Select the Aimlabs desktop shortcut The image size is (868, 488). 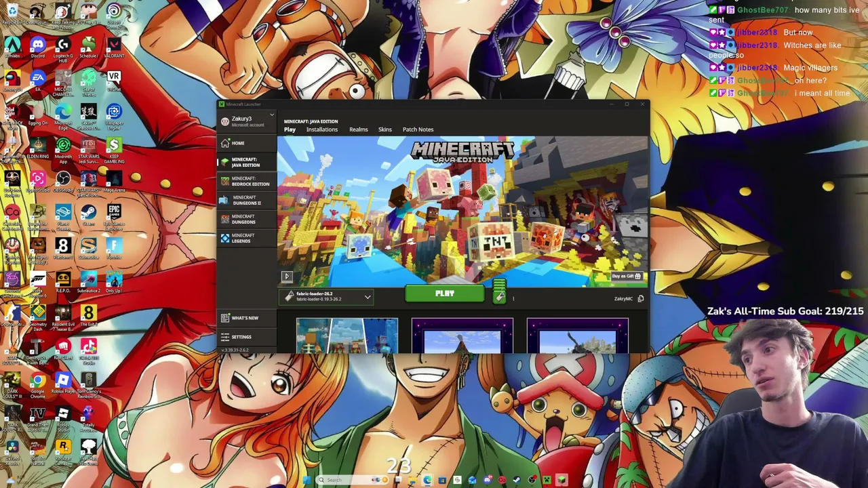[x=12, y=47]
